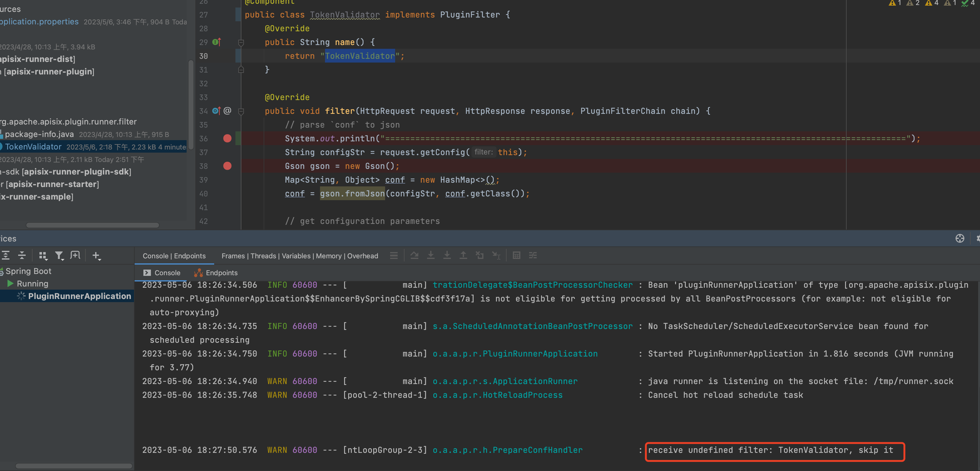Click the Expand All icon in the Services toolbar
Image resolution: width=980 pixels, height=471 pixels.
[6, 256]
